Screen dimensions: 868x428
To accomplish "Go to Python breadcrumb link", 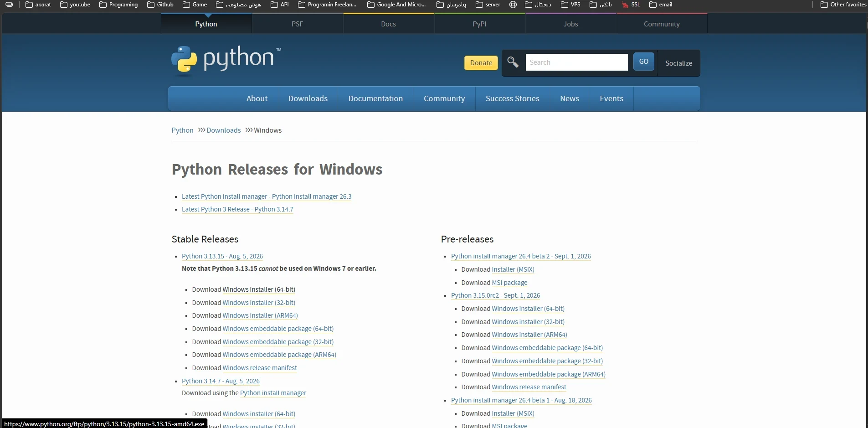I will (x=182, y=130).
